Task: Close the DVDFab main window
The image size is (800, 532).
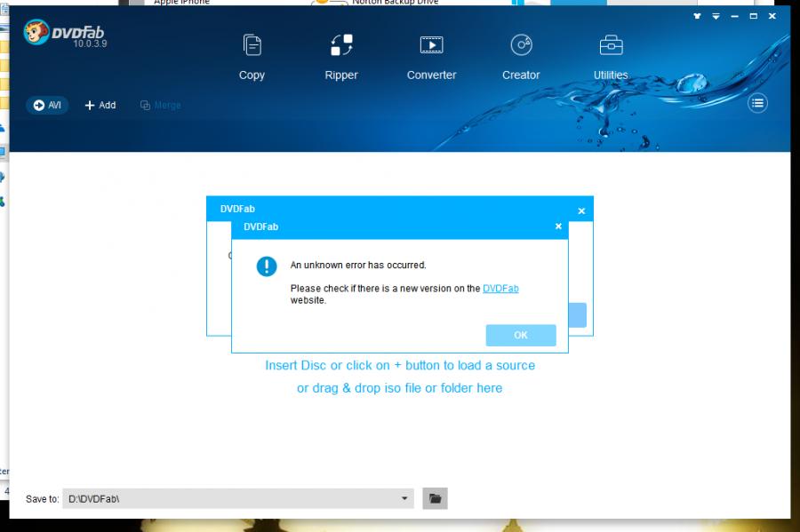Action: pos(772,16)
